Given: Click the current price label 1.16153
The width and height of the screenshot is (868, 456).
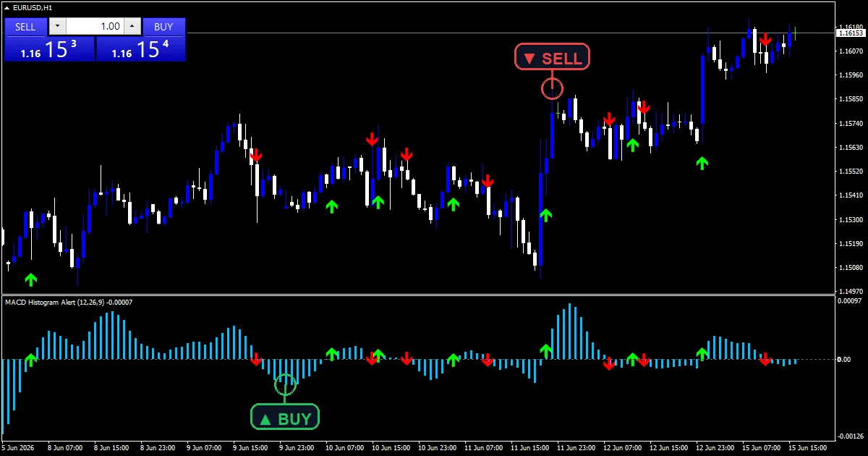Looking at the screenshot, I should (850, 33).
